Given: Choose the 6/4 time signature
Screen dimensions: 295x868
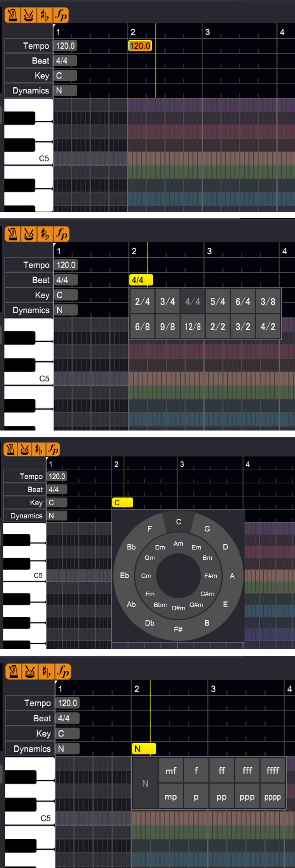Looking at the screenshot, I should tap(243, 302).
